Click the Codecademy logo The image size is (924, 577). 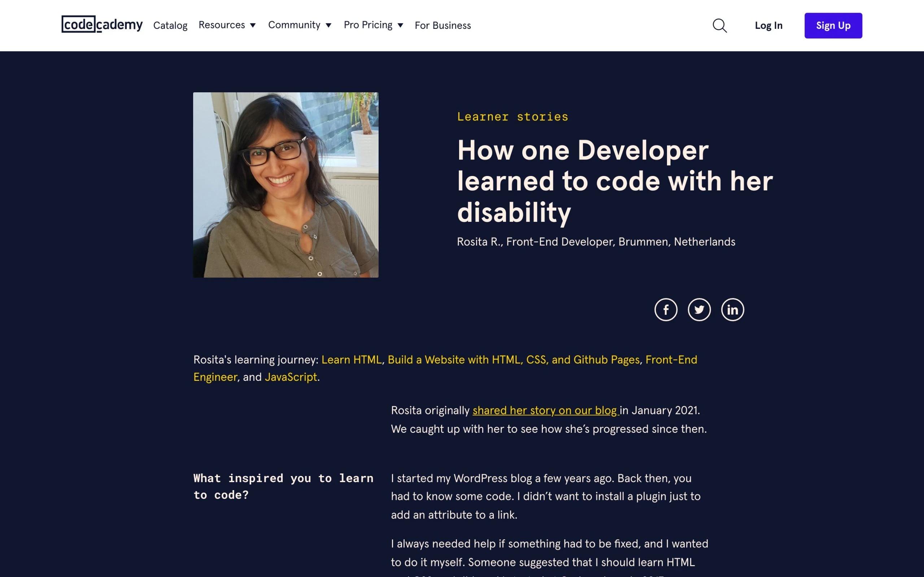tap(102, 25)
